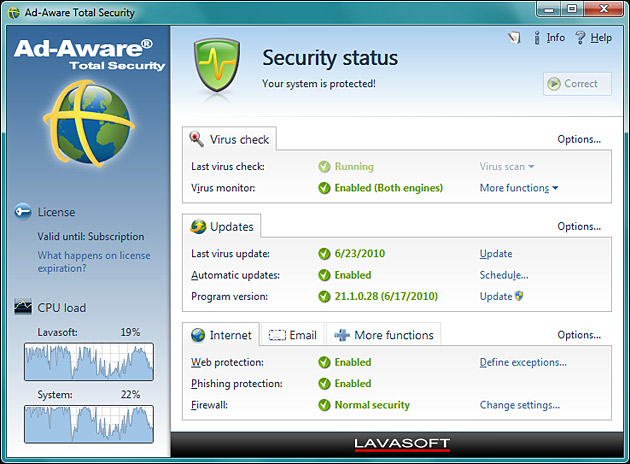Toggle Phishing protection Enabled checkmark
The image size is (630, 464).
pyautogui.click(x=324, y=384)
